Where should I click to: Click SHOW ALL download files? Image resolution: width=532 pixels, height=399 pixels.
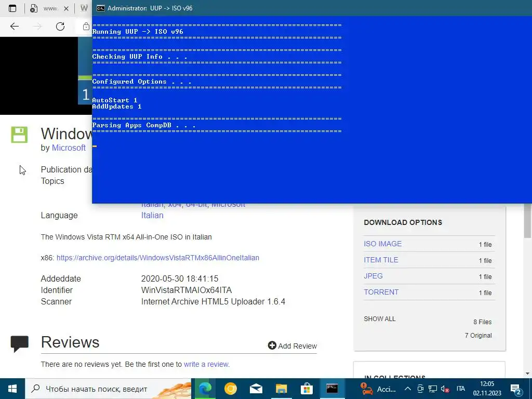[x=380, y=319]
